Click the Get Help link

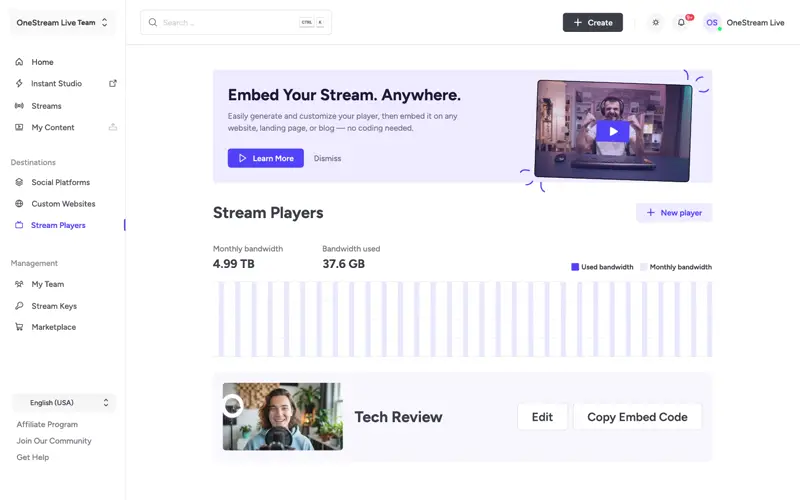pos(33,457)
